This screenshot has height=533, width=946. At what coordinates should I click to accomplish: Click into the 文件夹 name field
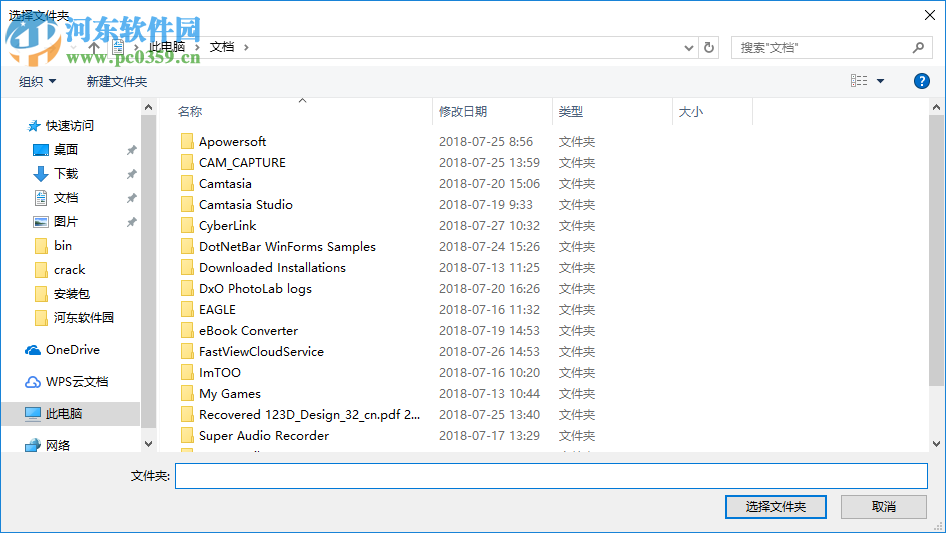point(551,476)
